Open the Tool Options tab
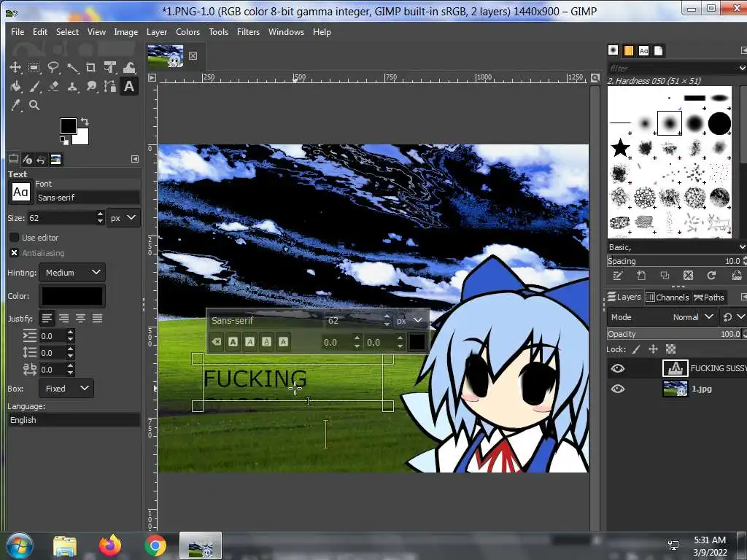Image resolution: width=747 pixels, height=560 pixels. pyautogui.click(x=13, y=160)
